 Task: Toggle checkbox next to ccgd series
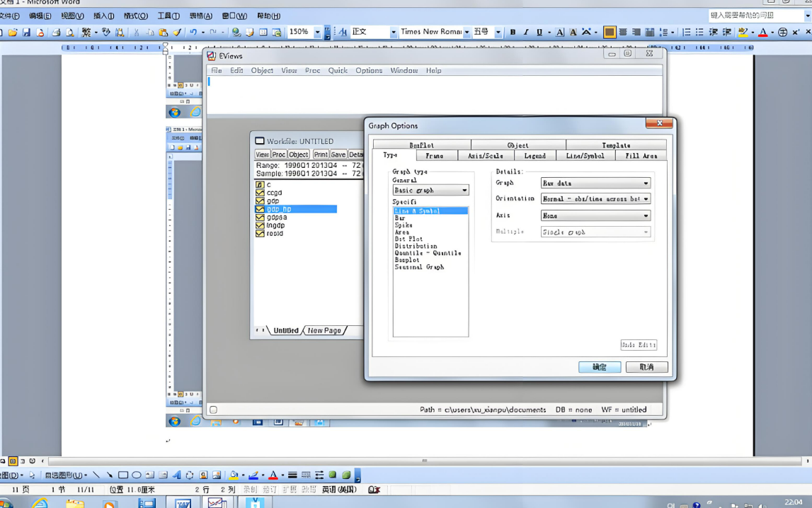click(x=260, y=192)
